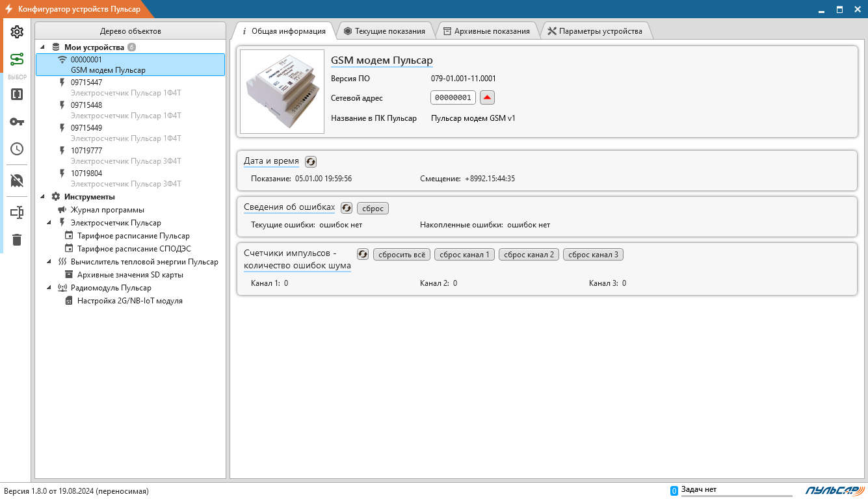Click the offset value +8992.15:44:35

[x=490, y=178]
